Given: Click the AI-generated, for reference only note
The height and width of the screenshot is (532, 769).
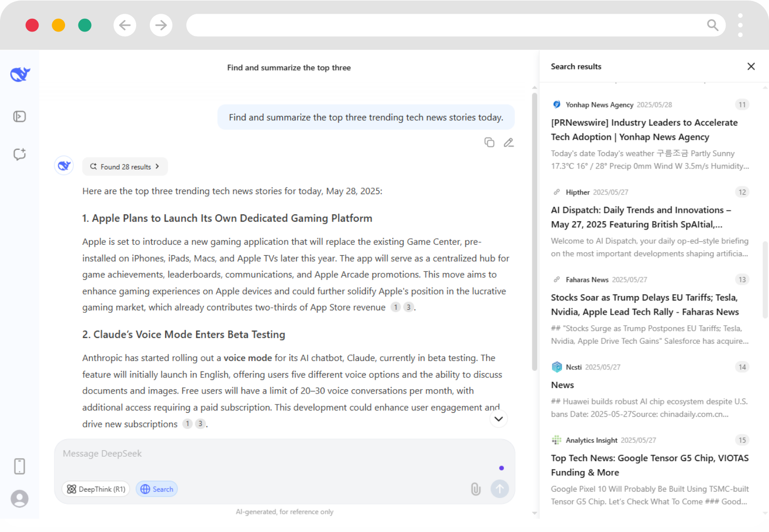Looking at the screenshot, I should pos(284,512).
